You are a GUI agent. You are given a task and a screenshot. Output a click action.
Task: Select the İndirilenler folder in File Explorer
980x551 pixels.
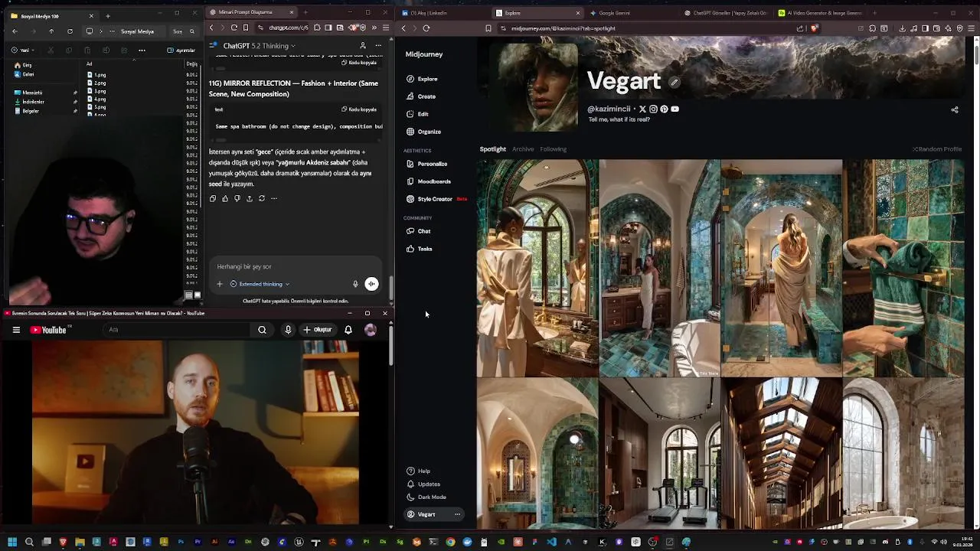pyautogui.click(x=33, y=102)
